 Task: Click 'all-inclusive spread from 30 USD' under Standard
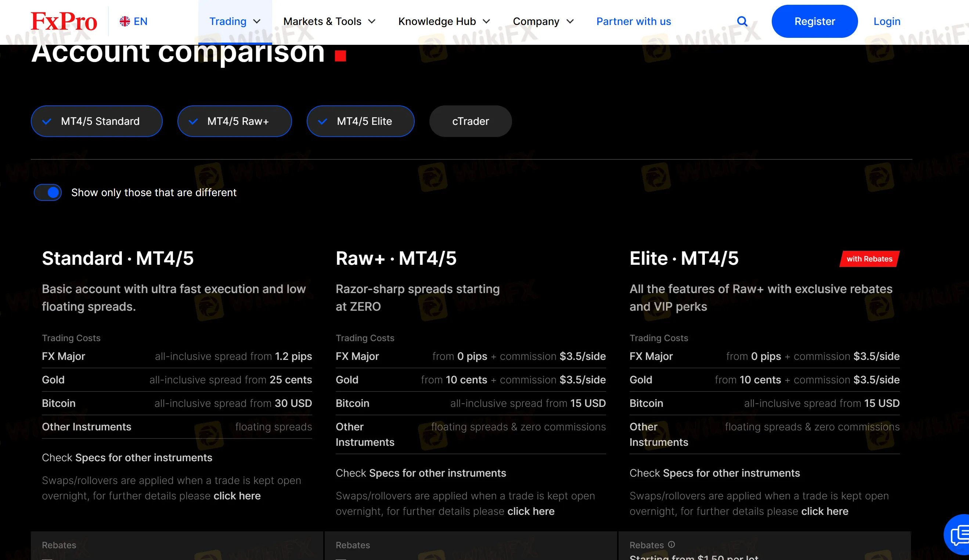pyautogui.click(x=233, y=403)
